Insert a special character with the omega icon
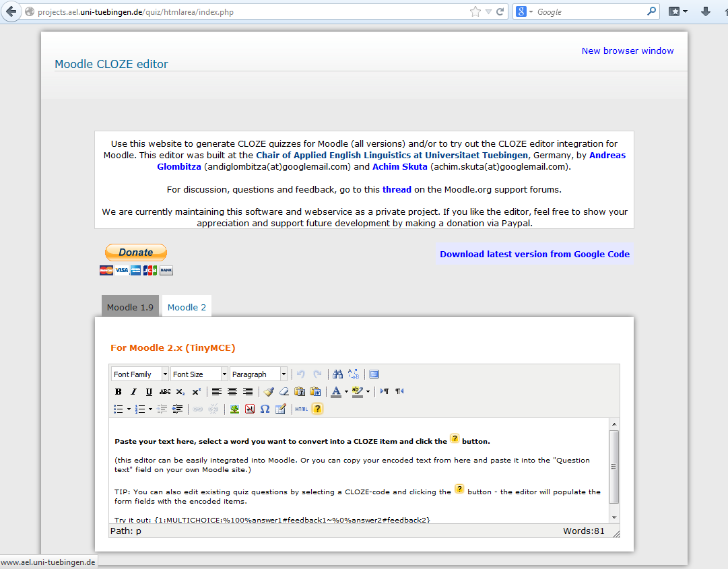This screenshot has width=728, height=569. coord(264,409)
